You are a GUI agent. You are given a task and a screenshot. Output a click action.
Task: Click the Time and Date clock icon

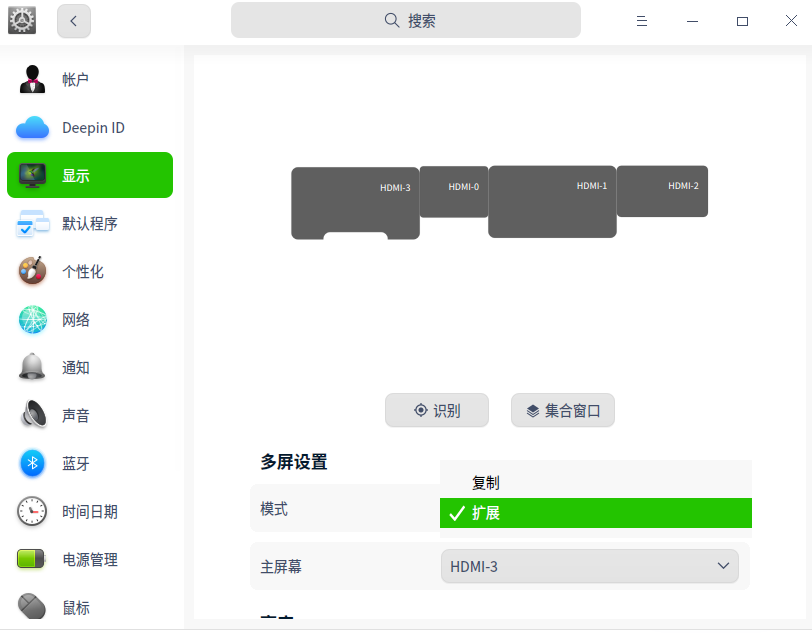click(32, 511)
